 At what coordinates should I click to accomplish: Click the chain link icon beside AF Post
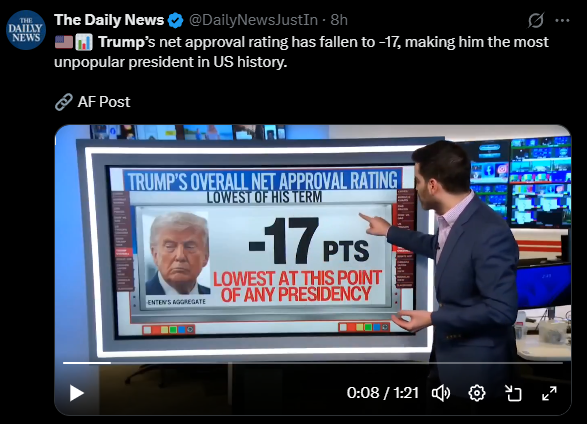point(64,102)
